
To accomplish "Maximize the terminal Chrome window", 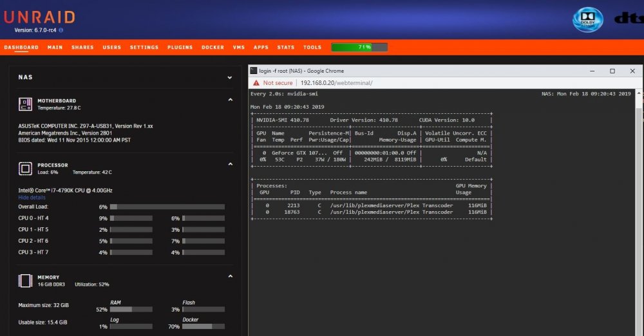I will (612, 71).
